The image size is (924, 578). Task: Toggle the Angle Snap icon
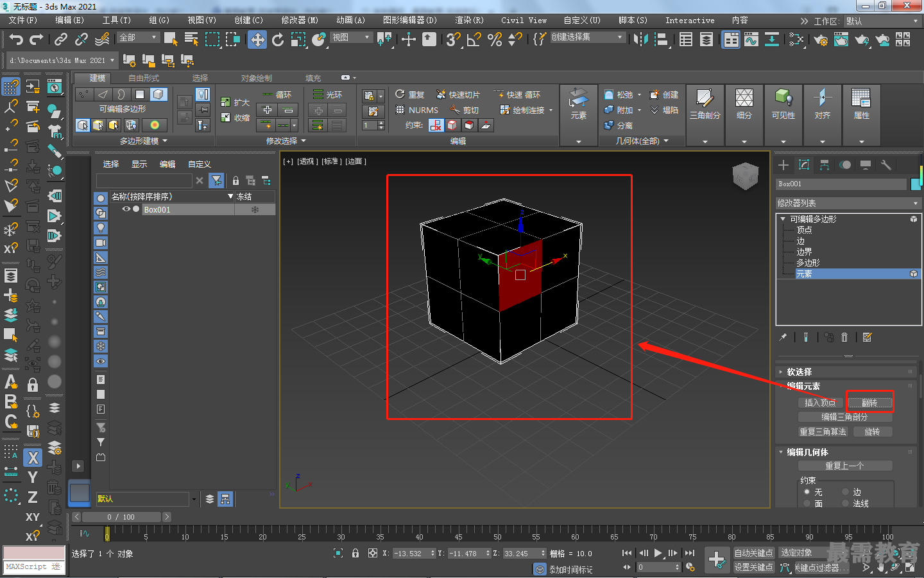pos(474,40)
